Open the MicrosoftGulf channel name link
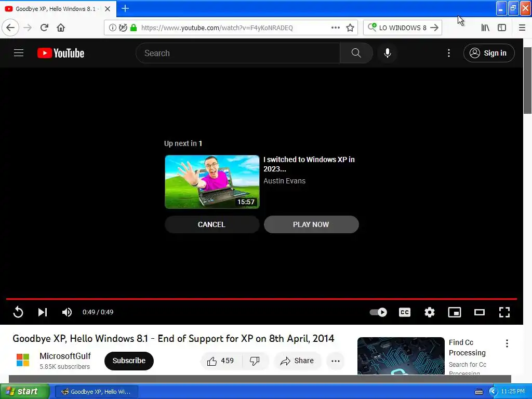Screen dimensions: 532x399 pos(65,356)
